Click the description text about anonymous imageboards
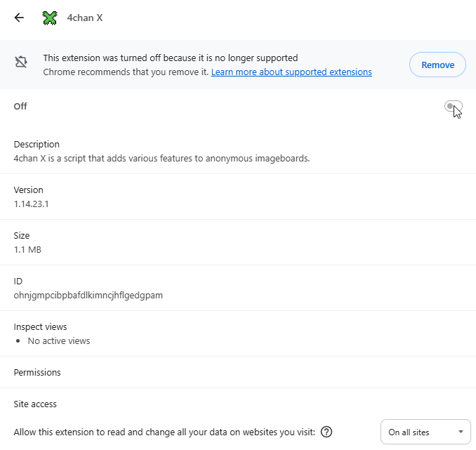476x450 pixels. coord(161,159)
